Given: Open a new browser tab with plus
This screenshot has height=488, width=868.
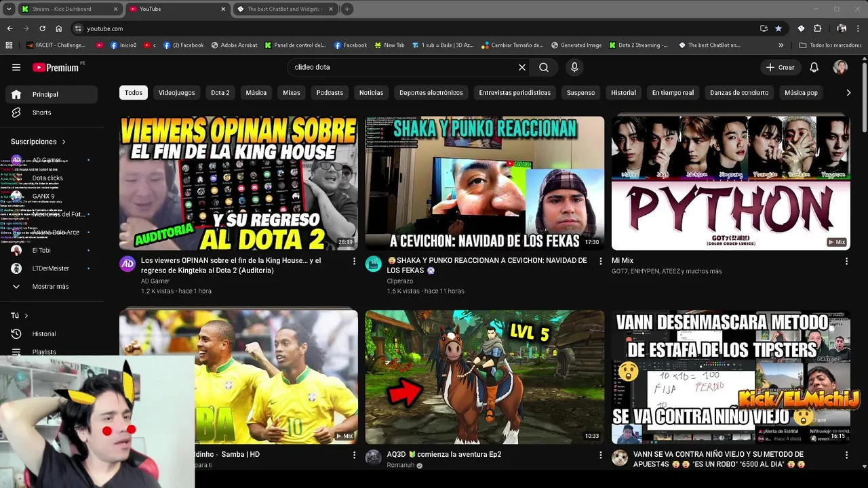Looking at the screenshot, I should click(347, 9).
